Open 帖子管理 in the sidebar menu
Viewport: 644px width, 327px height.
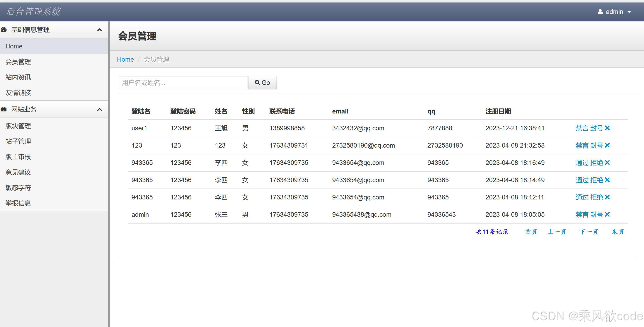point(18,141)
